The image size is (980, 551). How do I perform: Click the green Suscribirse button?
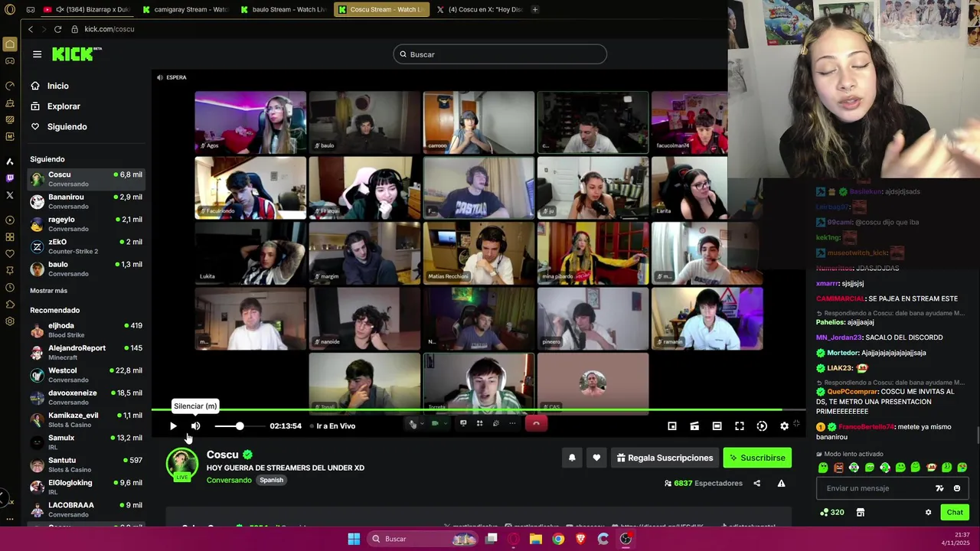click(757, 458)
